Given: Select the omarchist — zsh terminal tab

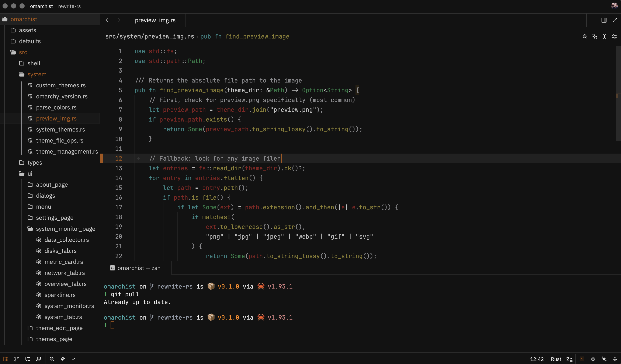Looking at the screenshot, I should click(136, 268).
